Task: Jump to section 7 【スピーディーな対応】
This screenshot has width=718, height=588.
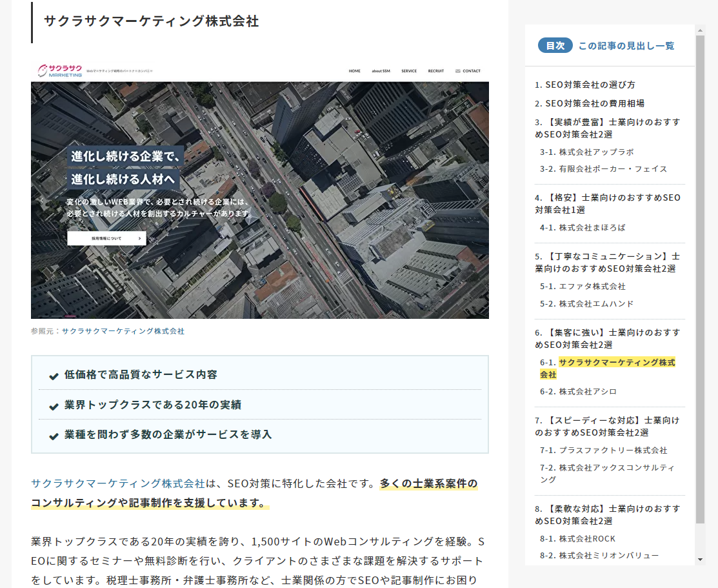Action: click(607, 427)
